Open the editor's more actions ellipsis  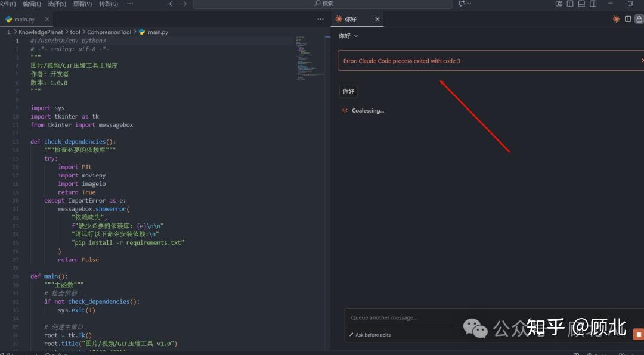(320, 19)
